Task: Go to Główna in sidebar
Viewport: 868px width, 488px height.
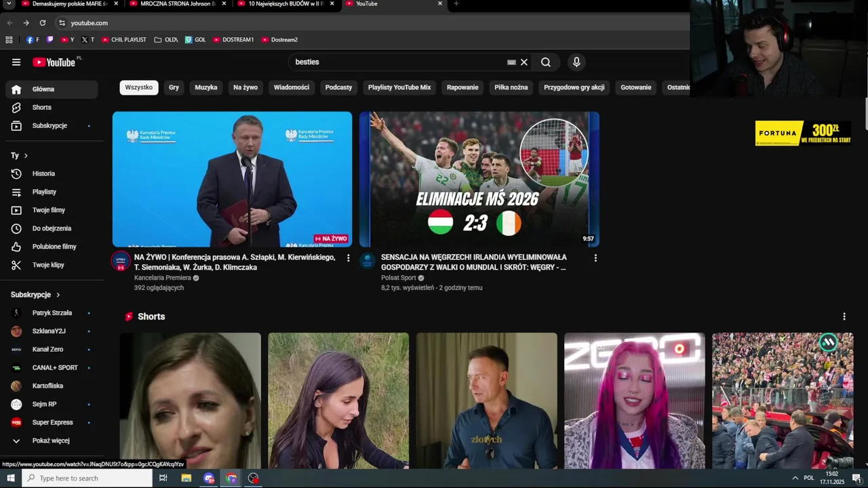Action: [x=52, y=89]
